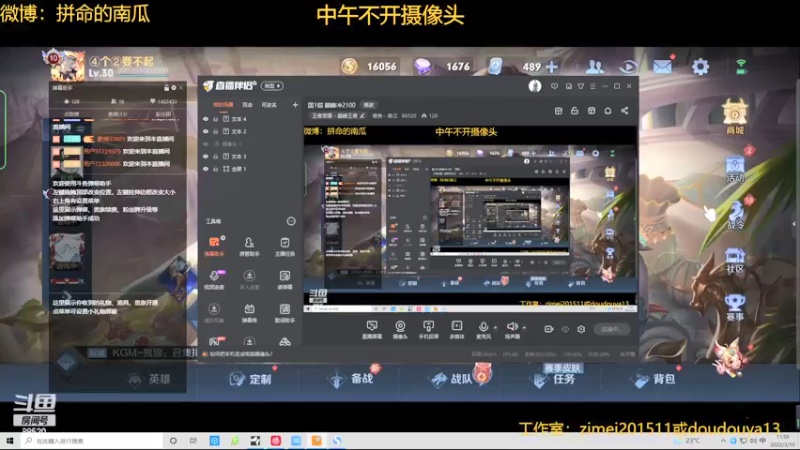Open the 赛事 esports trophy icon
The width and height of the screenshot is (800, 450).
(x=735, y=307)
